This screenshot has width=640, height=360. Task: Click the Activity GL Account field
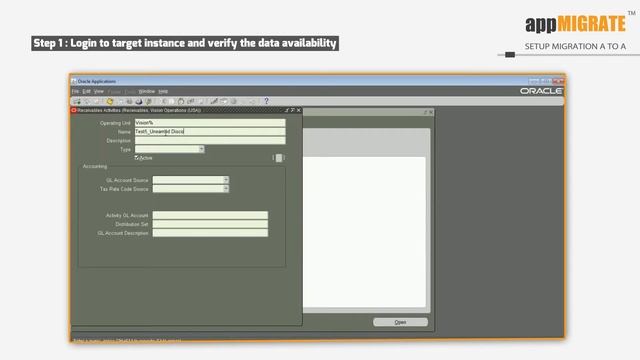(x=210, y=215)
